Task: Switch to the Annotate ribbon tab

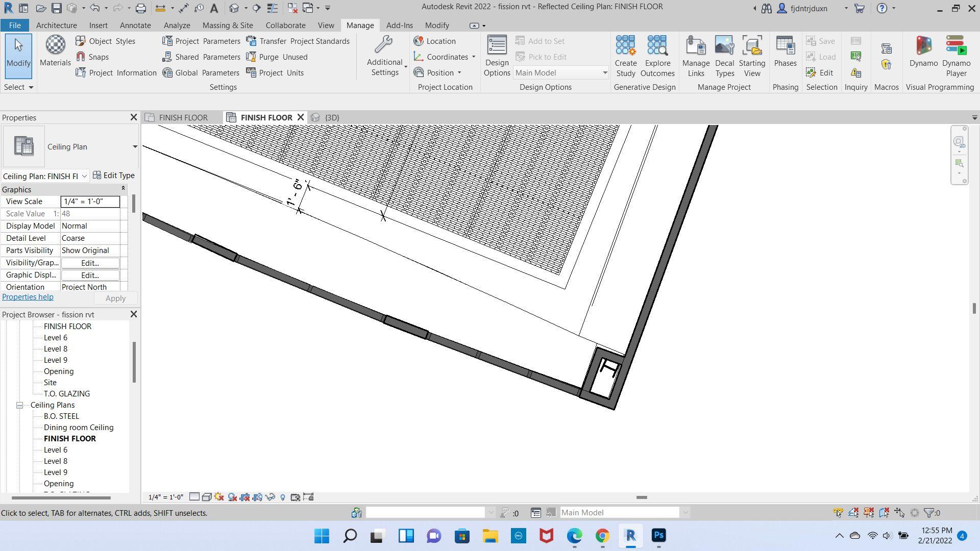Action: (135, 25)
